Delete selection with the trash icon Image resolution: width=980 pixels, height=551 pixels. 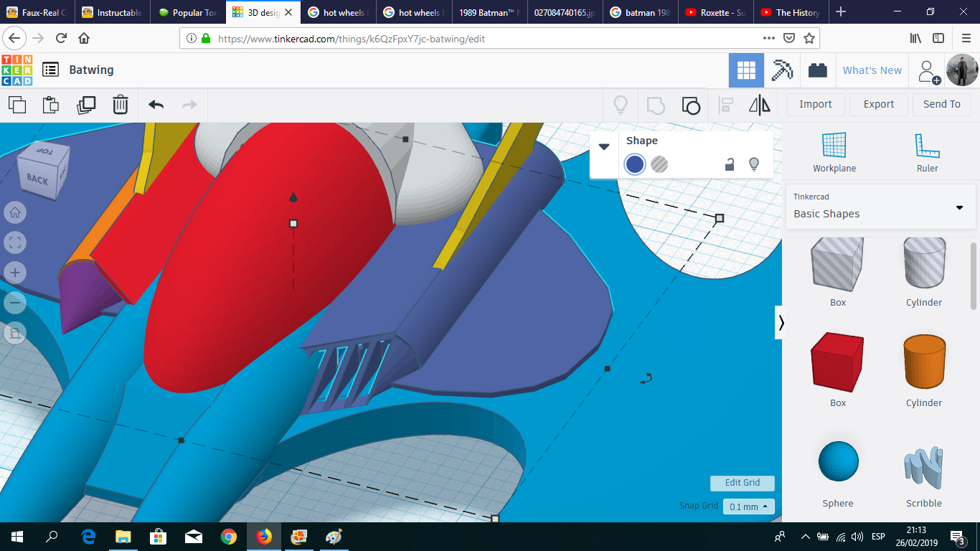[x=121, y=105]
